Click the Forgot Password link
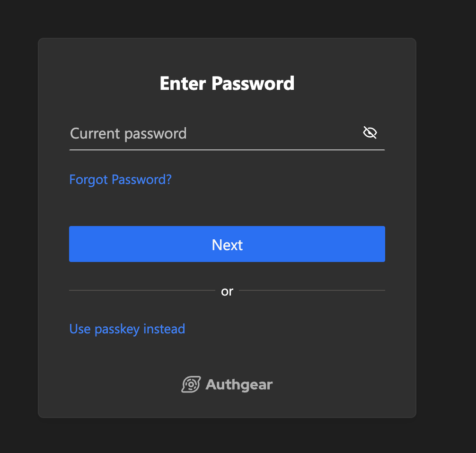The height and width of the screenshot is (453, 476). 120,180
